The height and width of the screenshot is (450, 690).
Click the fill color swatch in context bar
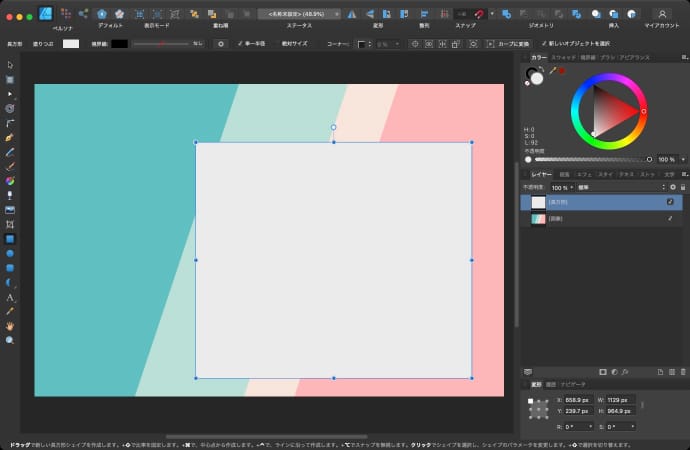71,44
